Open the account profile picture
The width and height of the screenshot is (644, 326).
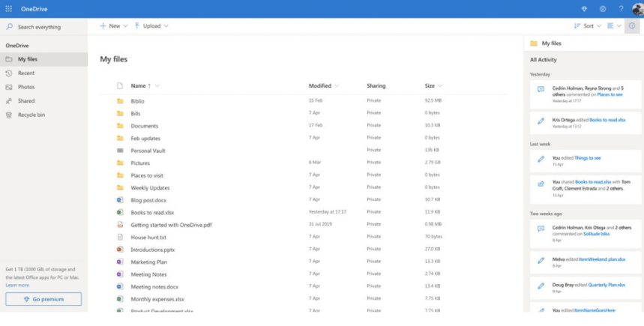(638, 9)
